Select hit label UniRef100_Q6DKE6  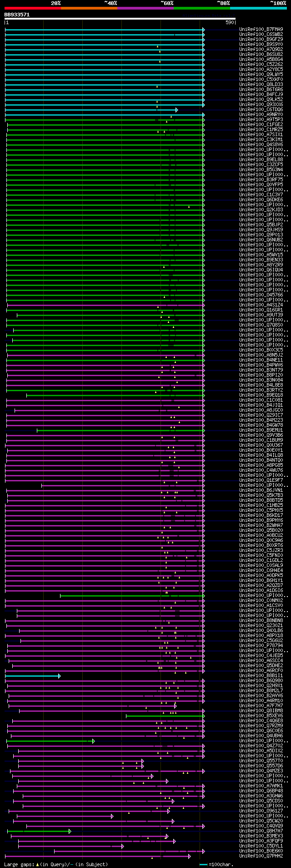click(261, 200)
